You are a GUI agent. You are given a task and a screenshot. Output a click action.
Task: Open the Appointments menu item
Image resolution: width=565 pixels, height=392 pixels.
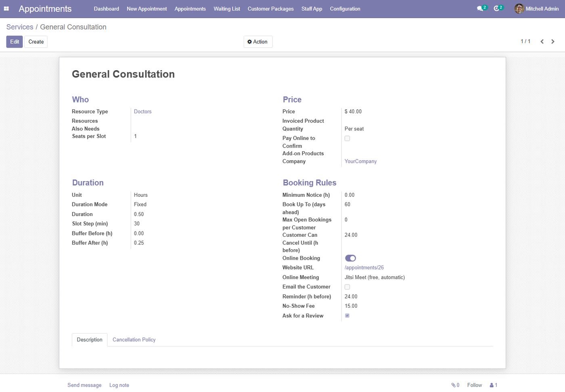pos(190,9)
